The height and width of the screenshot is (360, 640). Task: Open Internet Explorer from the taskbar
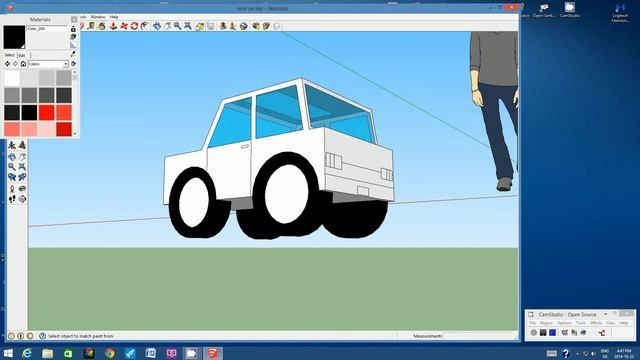tap(27, 353)
